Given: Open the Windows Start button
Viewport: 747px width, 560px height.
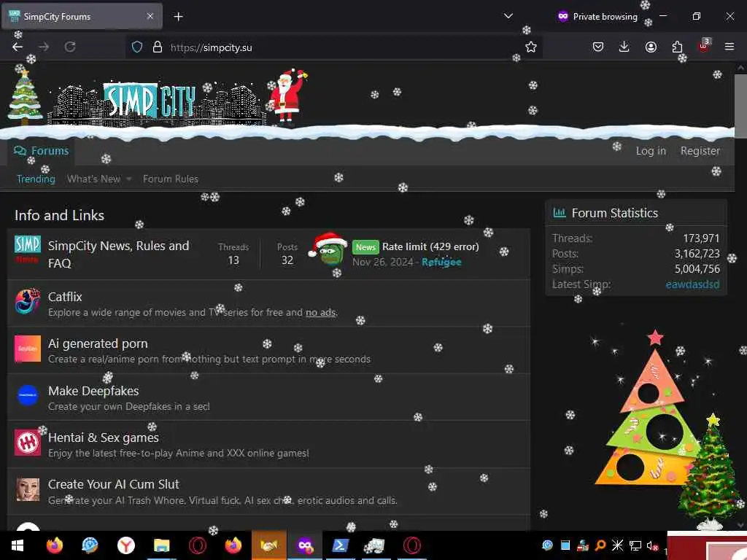Looking at the screenshot, I should (x=18, y=545).
